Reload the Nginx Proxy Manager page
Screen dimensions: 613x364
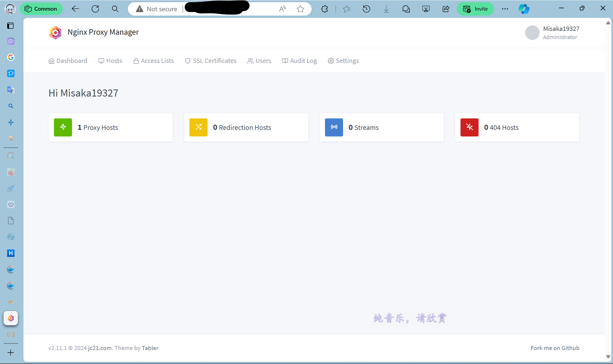point(95,9)
